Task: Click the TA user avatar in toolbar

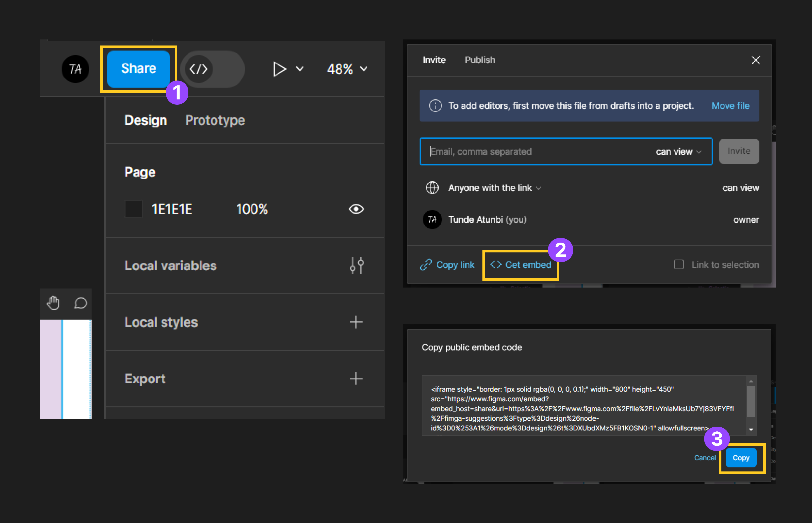Action: pyautogui.click(x=75, y=69)
